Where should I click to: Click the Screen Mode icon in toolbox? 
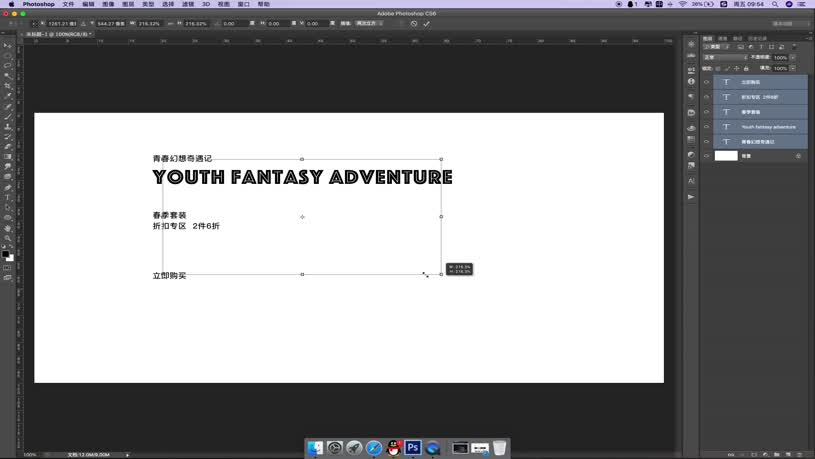tap(7, 278)
